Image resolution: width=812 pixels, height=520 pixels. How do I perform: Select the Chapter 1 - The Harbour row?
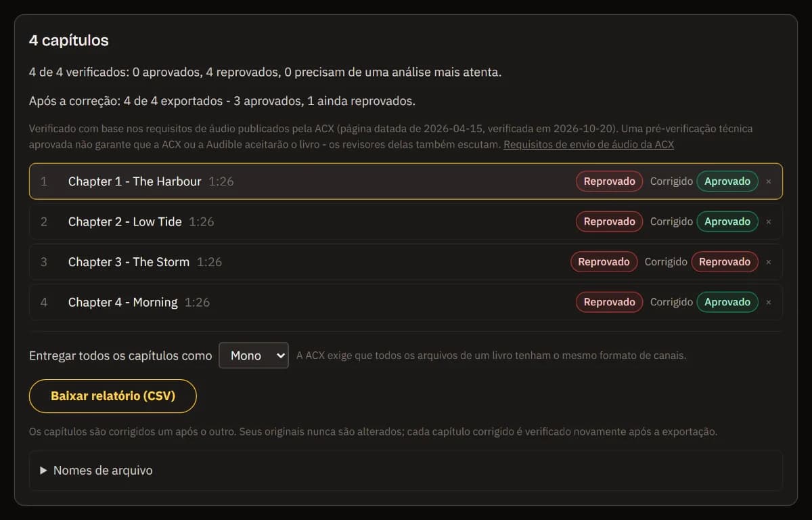pyautogui.click(x=406, y=181)
